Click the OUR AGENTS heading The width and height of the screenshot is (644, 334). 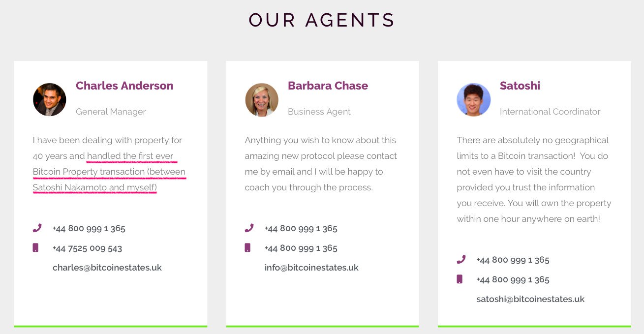click(x=322, y=20)
